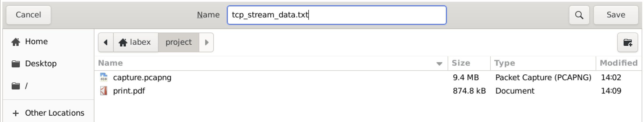Navigate forward with right path arrow

pyautogui.click(x=207, y=42)
